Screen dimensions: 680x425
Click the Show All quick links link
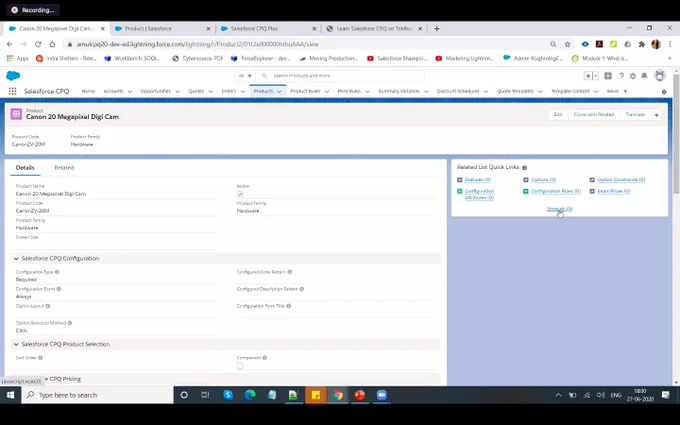pyautogui.click(x=559, y=209)
